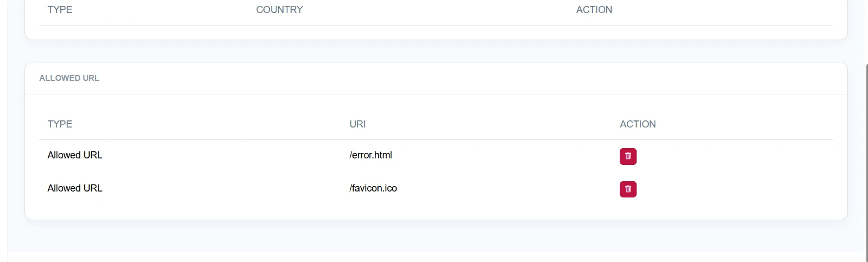Click the empty body under the COUNTRY header
The image size is (868, 262).
[279, 32]
